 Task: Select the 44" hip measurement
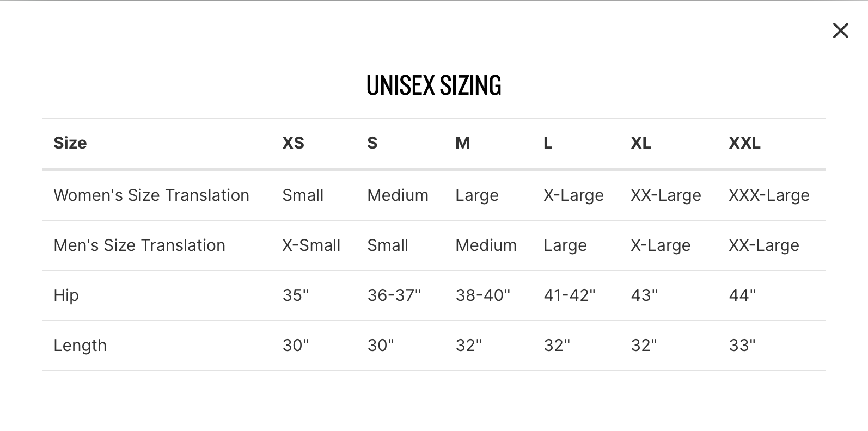[742, 295]
